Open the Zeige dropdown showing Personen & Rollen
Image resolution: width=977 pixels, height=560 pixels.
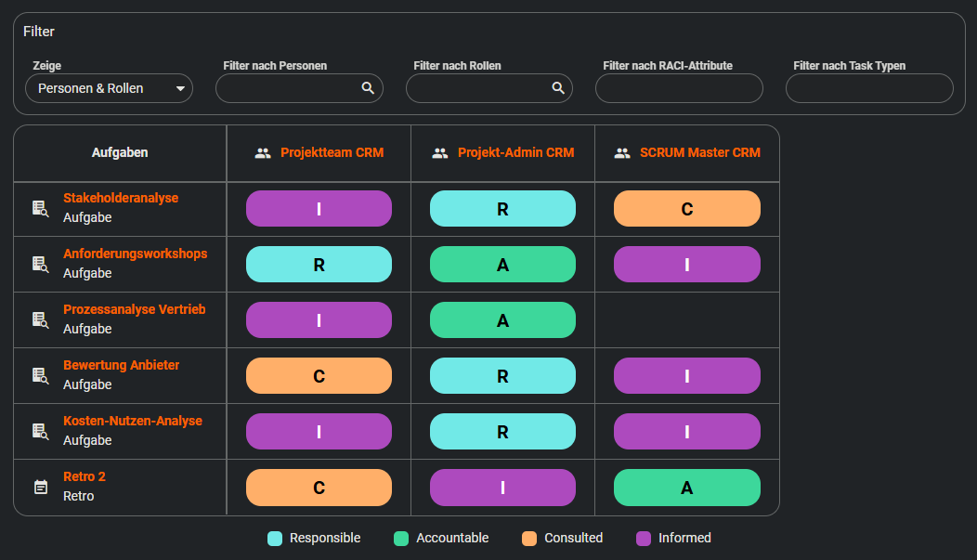pyautogui.click(x=109, y=88)
